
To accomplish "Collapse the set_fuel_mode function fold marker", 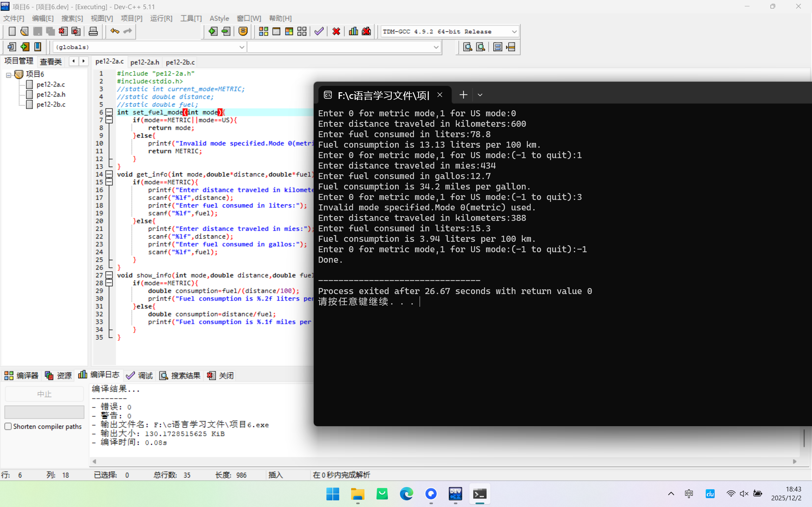I will coord(109,112).
